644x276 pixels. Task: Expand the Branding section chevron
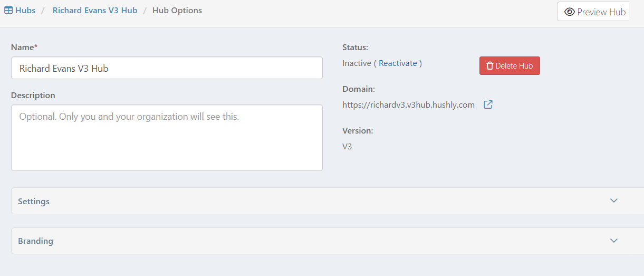pos(613,241)
